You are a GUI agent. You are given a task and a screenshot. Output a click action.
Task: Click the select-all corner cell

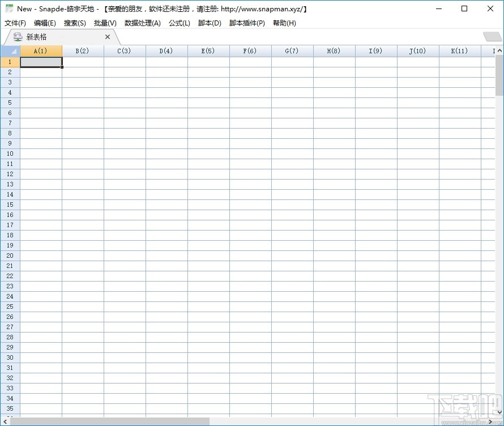[x=10, y=51]
